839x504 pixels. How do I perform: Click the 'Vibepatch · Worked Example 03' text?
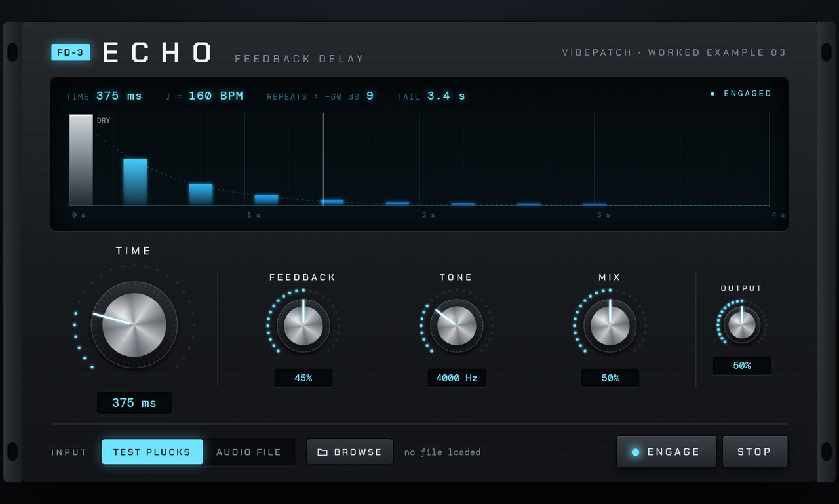pyautogui.click(x=674, y=52)
